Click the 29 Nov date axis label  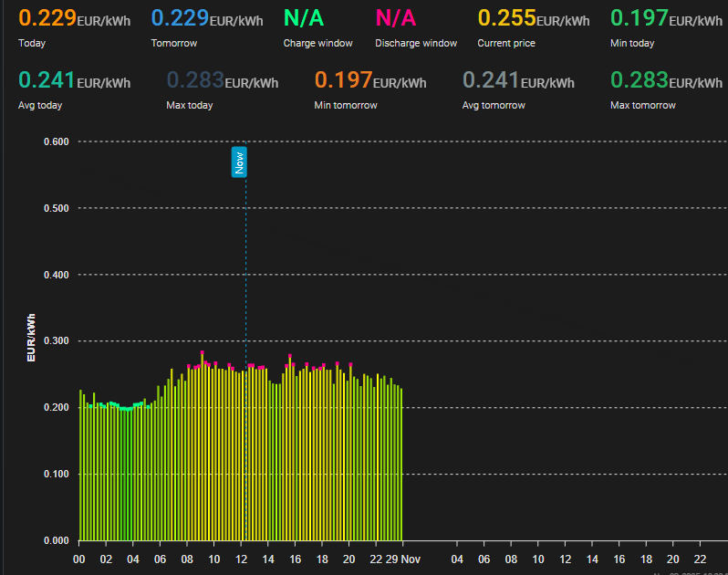[402, 559]
